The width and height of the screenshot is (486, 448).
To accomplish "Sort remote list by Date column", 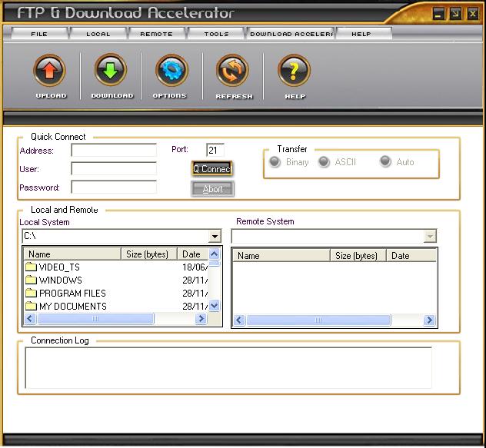I will (411, 256).
